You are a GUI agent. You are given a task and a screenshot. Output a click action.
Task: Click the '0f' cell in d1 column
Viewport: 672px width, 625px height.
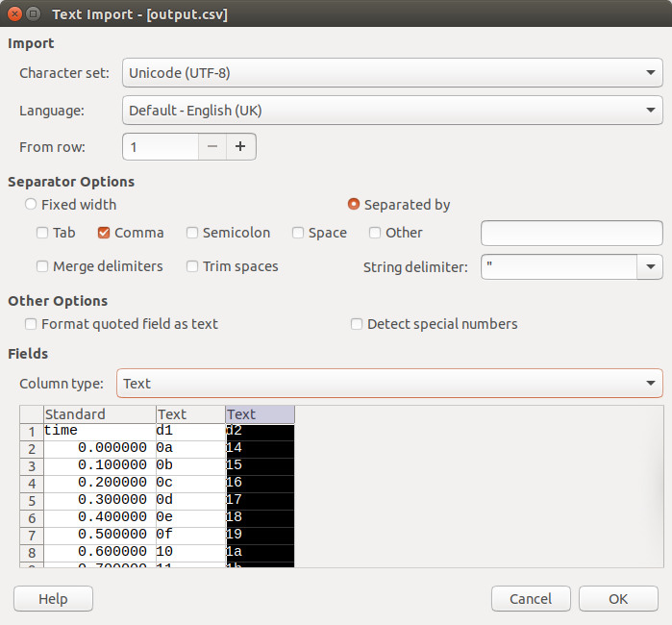click(190, 535)
